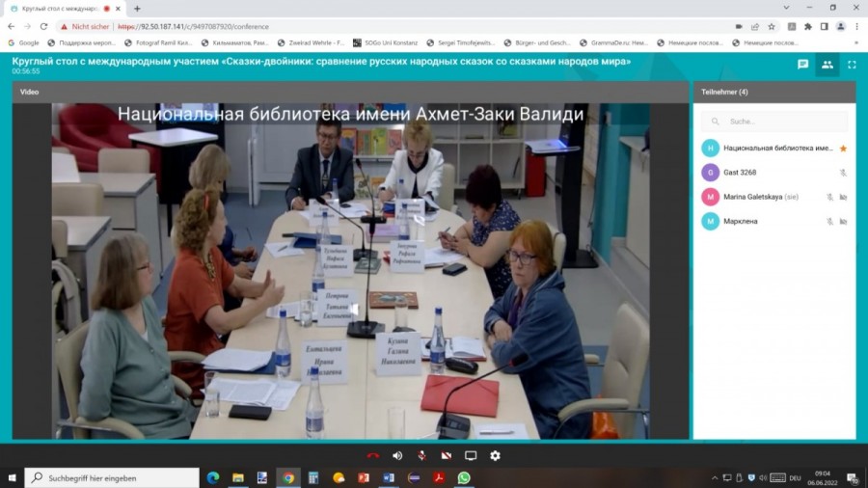Click the speaker volume icon in conference toolbar
Viewport: 868px width, 488px height.
point(397,455)
